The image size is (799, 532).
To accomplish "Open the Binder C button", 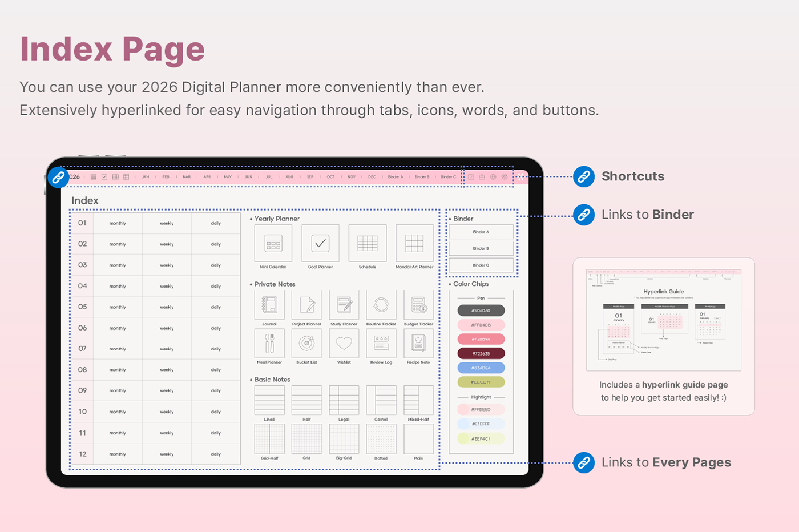I will click(481, 265).
